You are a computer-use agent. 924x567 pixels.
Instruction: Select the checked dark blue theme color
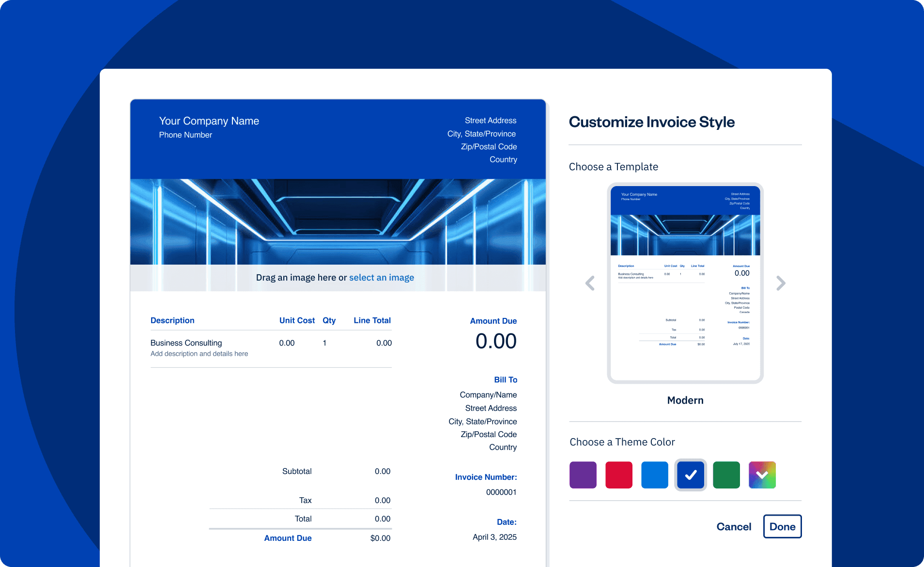point(691,475)
